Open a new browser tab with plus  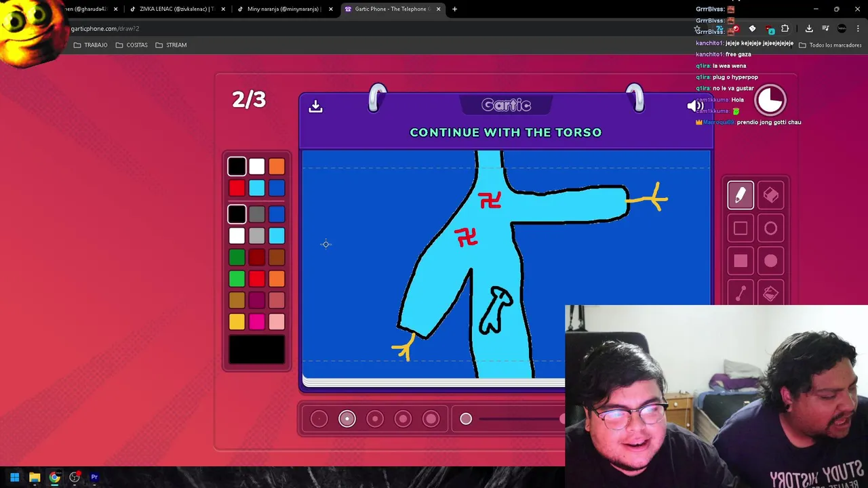(454, 9)
